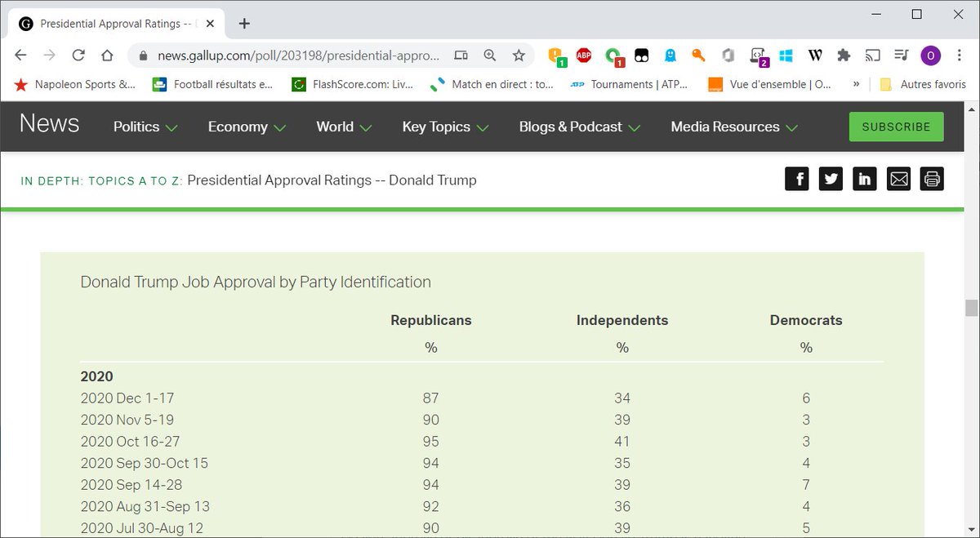Select the 2020 Nov 5-19 row label

pyautogui.click(x=127, y=420)
